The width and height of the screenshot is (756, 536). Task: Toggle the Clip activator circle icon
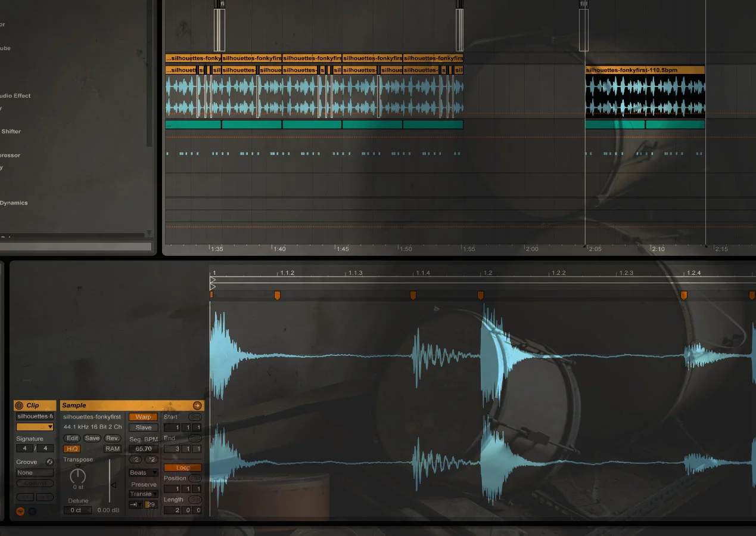click(19, 405)
